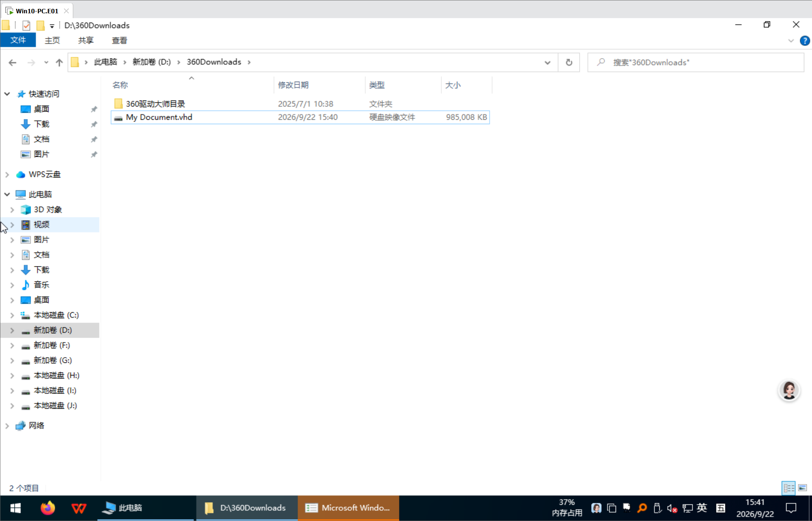
Task: Select 本地磁盘 (H:) in the navigation tree
Action: (x=57, y=375)
